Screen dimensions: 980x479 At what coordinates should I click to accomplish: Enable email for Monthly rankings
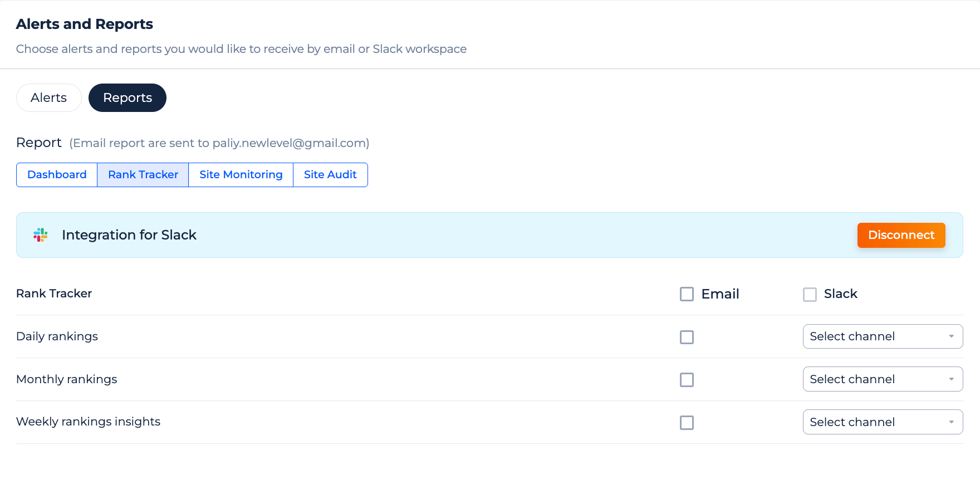tap(687, 380)
